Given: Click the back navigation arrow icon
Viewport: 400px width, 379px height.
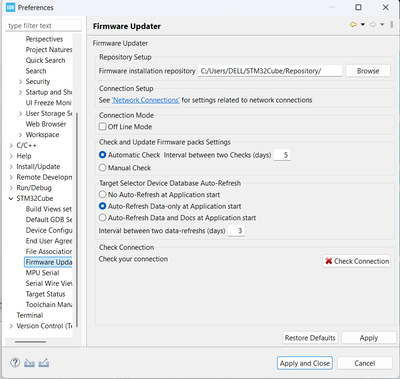Looking at the screenshot, I should coord(353,25).
